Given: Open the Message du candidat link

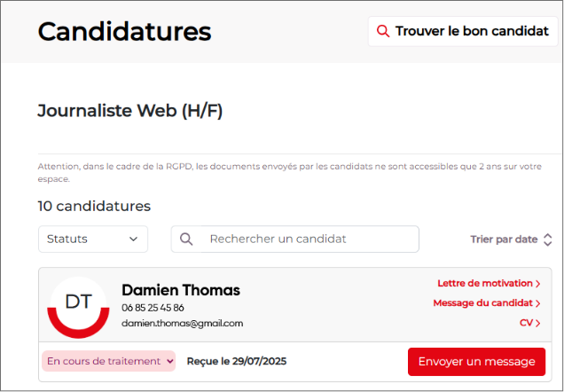Looking at the screenshot, I should tap(482, 303).
